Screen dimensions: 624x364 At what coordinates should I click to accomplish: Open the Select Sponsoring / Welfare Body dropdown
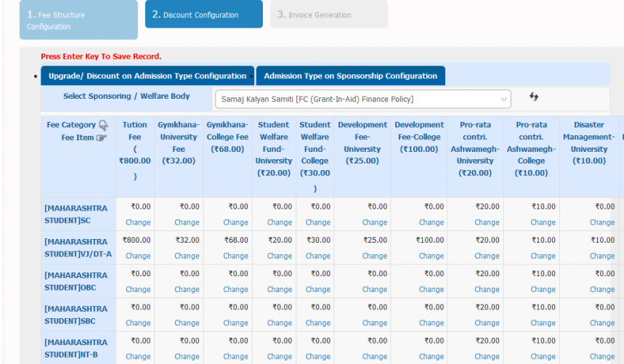coord(363,99)
